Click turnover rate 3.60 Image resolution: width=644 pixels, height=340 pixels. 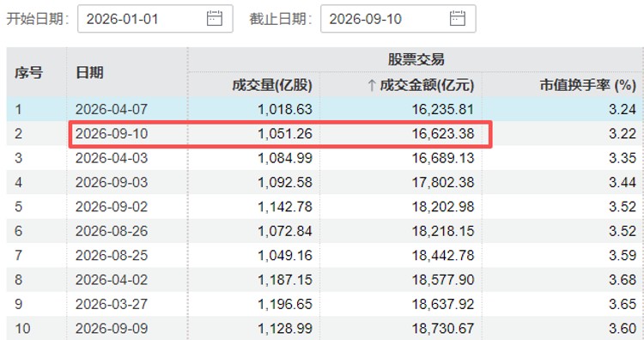(x=623, y=328)
